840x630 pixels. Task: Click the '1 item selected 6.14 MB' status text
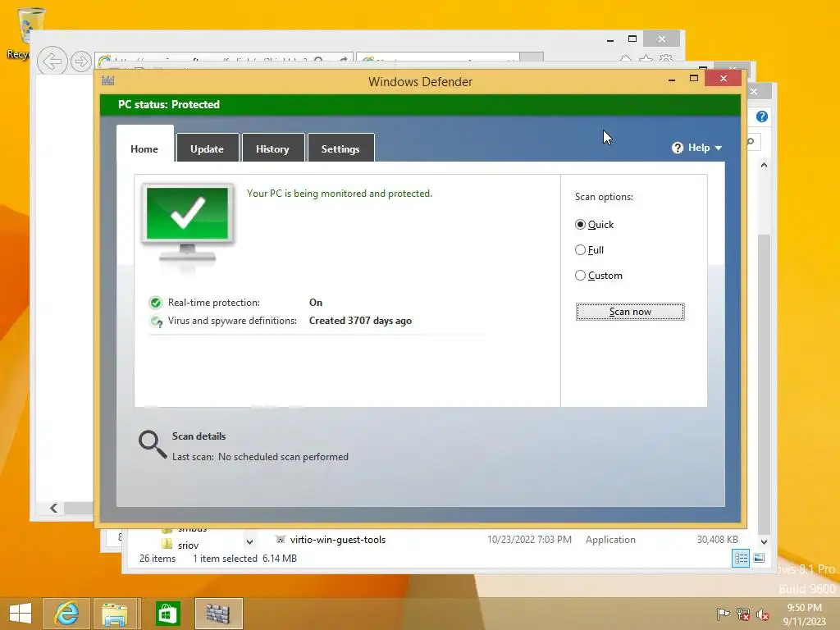click(244, 558)
